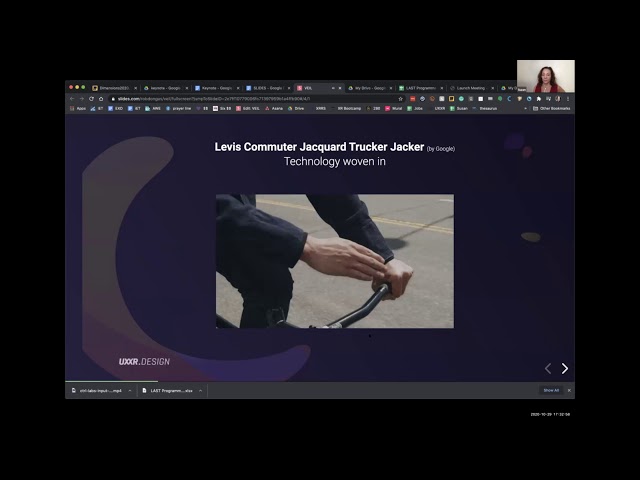The width and height of the screenshot is (640, 480).
Task: Expand the bookmarks overflow chevron
Action: tap(525, 109)
